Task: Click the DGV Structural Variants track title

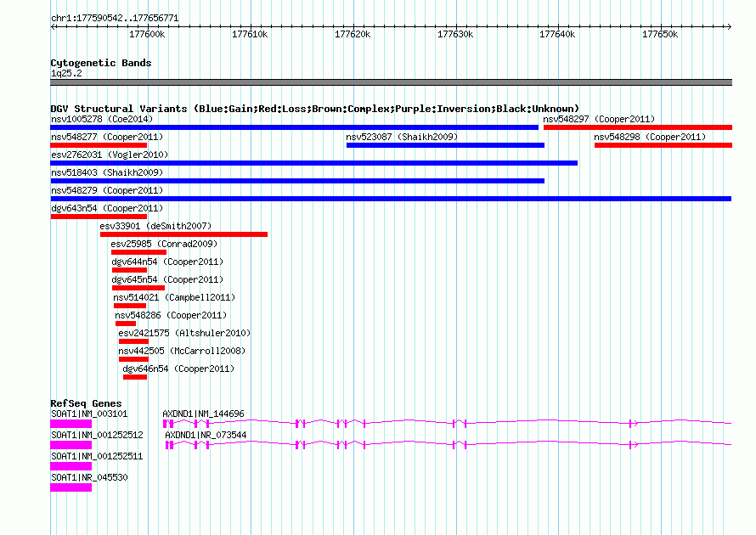Action: click(x=314, y=109)
